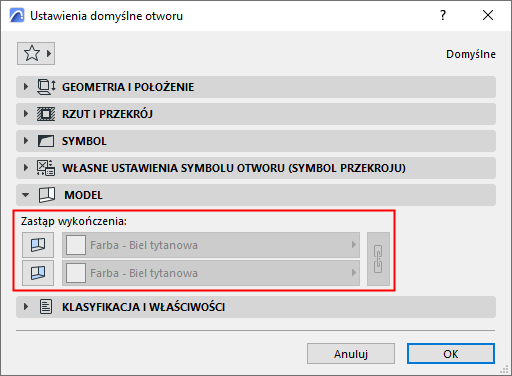
Task: Click the question mark help button
Action: pyautogui.click(x=443, y=15)
